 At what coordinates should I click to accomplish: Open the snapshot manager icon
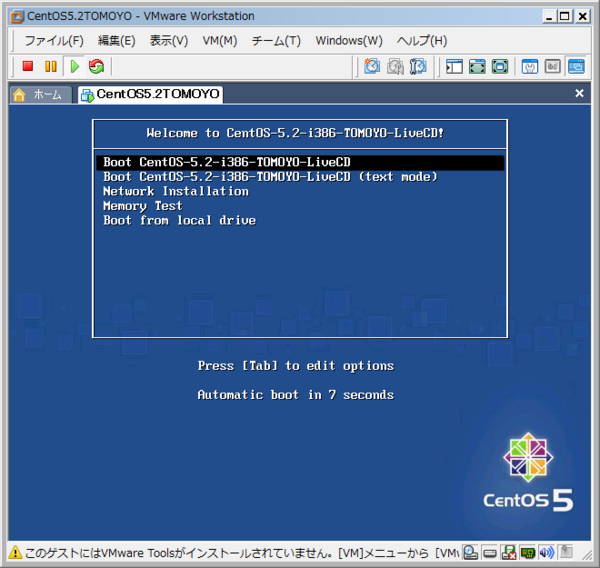(x=418, y=66)
